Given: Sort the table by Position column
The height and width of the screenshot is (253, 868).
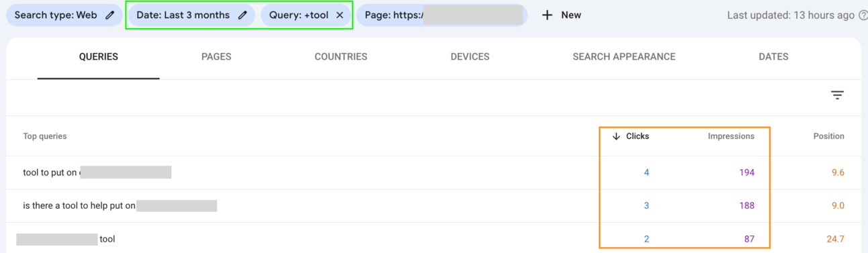Looking at the screenshot, I should [828, 136].
